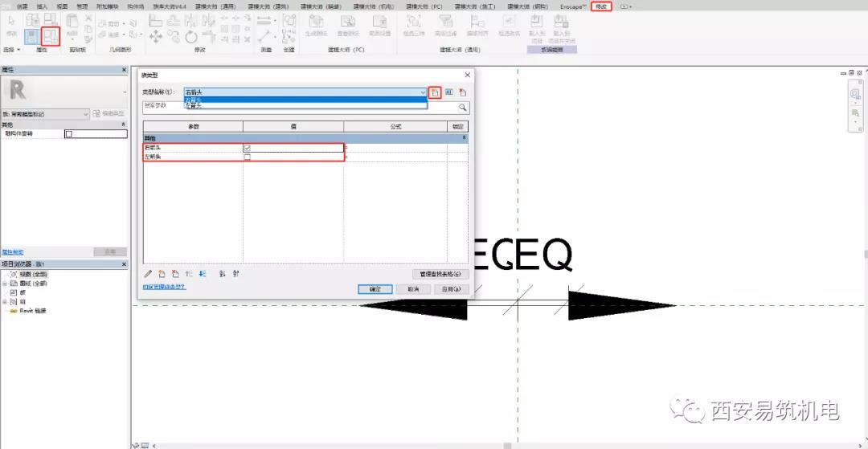Click the Lock column header
868x449 pixels.
[458, 127]
